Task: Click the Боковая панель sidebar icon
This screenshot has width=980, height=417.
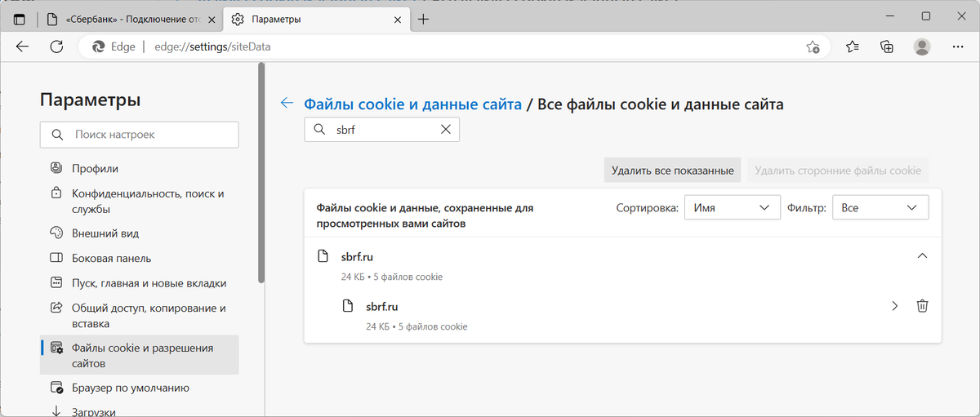Action: [x=56, y=259]
